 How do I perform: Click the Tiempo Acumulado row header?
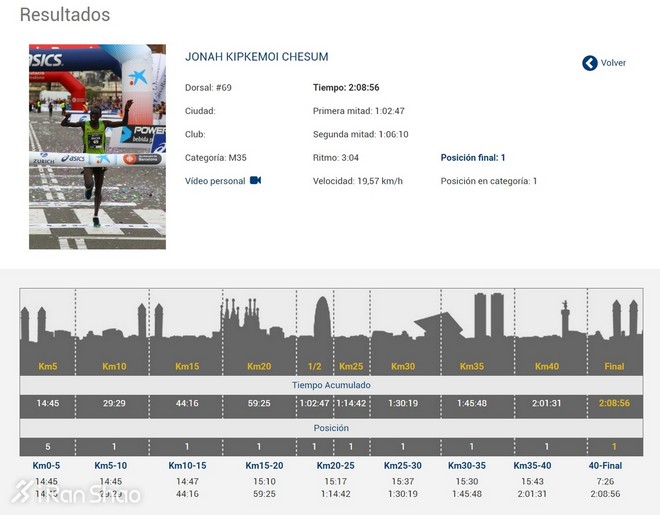tap(331, 385)
